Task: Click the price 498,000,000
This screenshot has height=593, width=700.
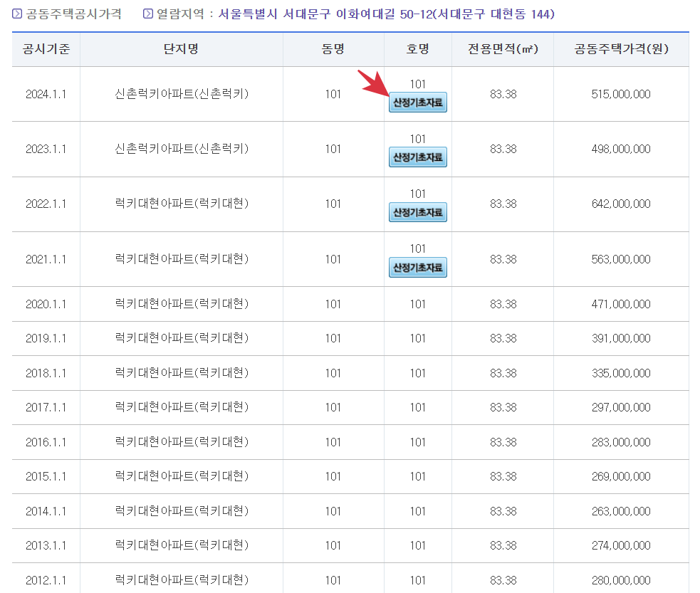Action: tap(621, 149)
